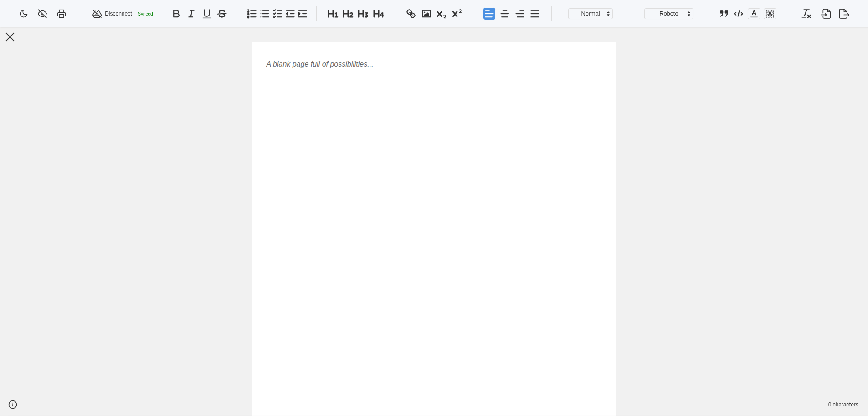Export the document

click(843, 14)
